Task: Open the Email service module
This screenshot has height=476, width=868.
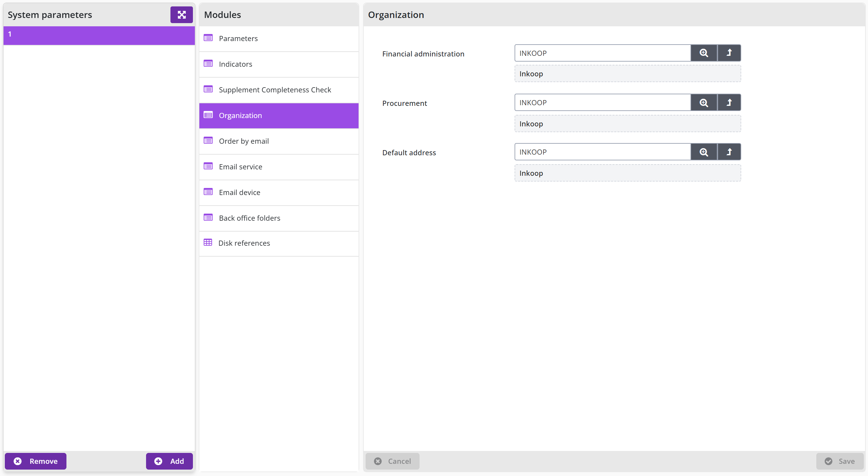Action: 279,167
